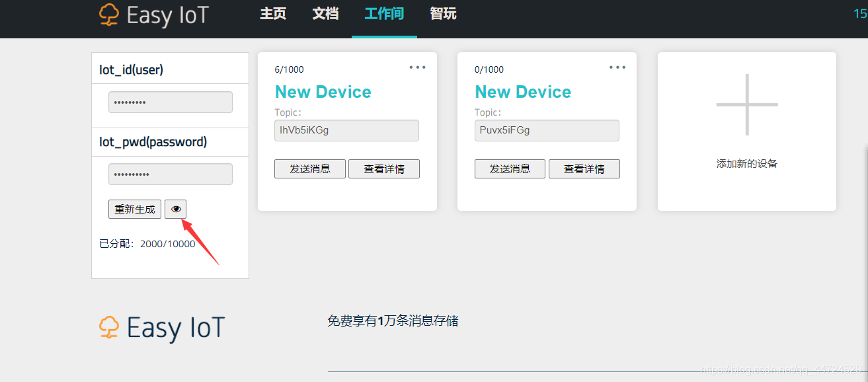This screenshot has height=382, width=868.
Task: Click the New Device title with 0/1000
Action: [x=523, y=92]
